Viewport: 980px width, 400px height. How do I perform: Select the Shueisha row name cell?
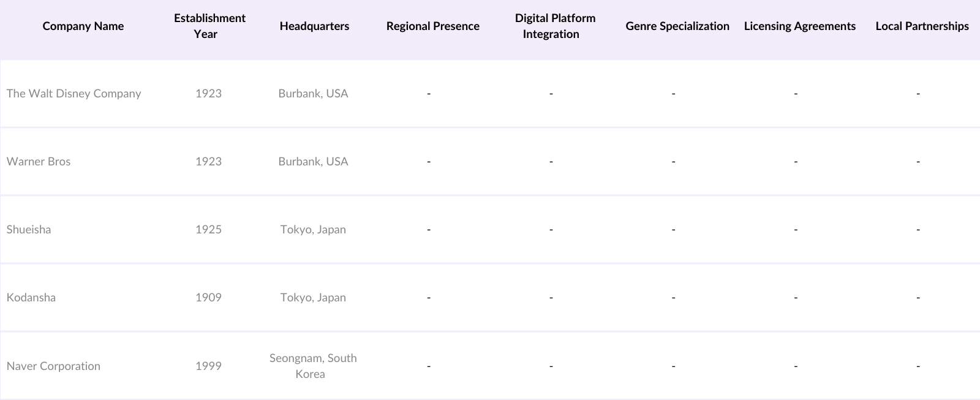tap(29, 230)
